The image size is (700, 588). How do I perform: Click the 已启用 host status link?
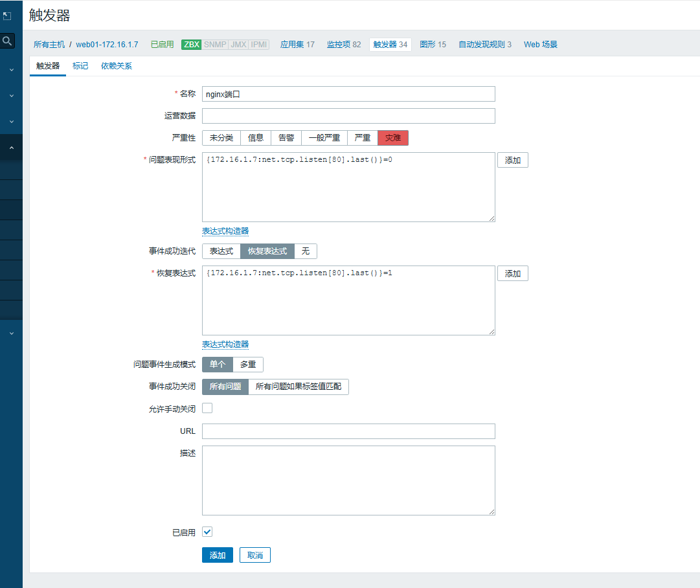pos(162,44)
